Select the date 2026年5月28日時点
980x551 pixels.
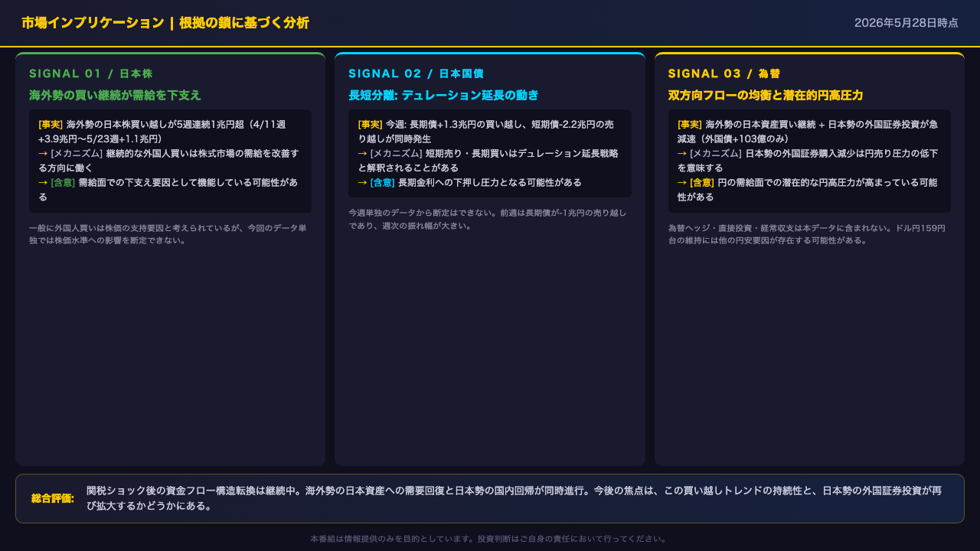click(x=906, y=23)
